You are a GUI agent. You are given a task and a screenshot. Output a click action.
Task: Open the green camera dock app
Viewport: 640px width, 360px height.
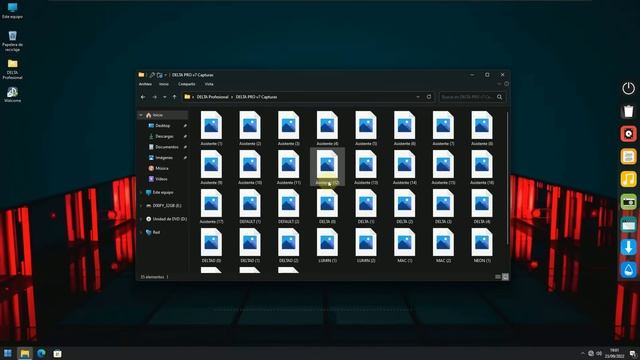click(628, 202)
